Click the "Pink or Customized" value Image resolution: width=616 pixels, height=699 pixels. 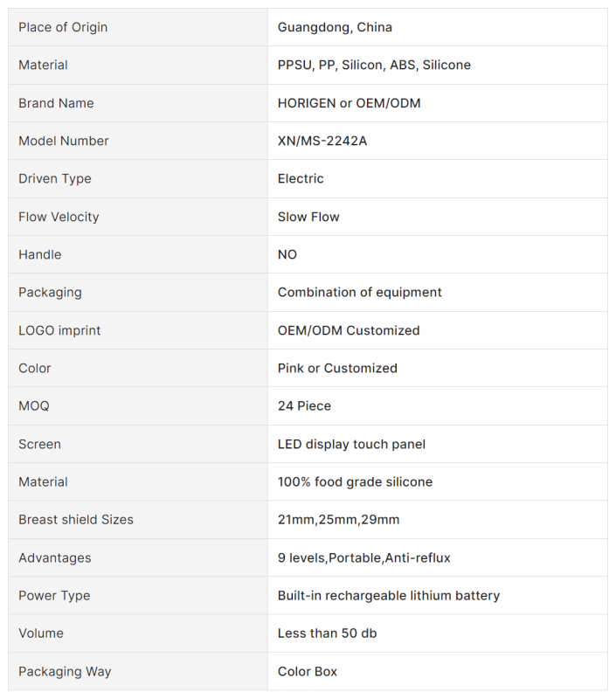[x=337, y=368]
